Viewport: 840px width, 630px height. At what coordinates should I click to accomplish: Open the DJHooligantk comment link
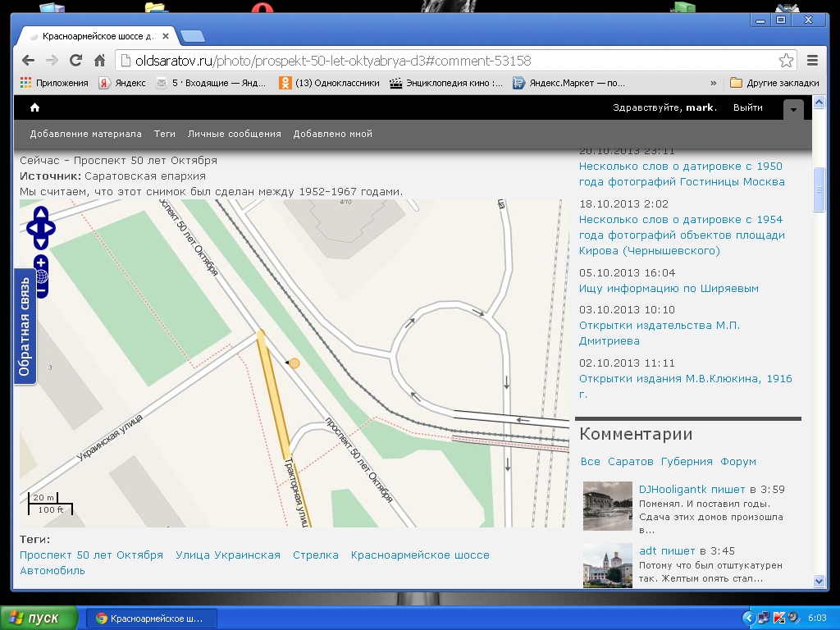pos(692,489)
